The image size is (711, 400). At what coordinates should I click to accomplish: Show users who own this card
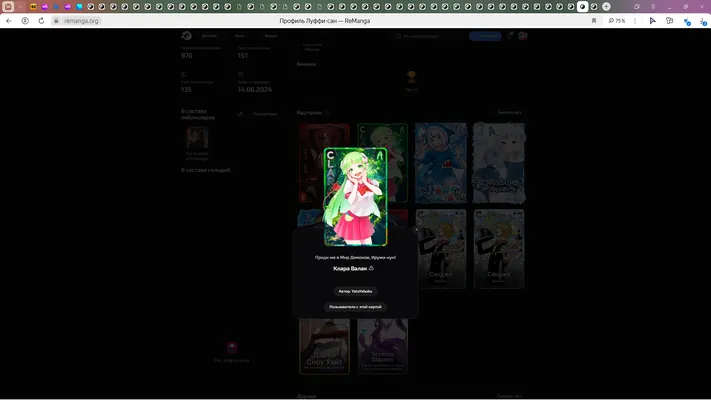click(x=356, y=307)
